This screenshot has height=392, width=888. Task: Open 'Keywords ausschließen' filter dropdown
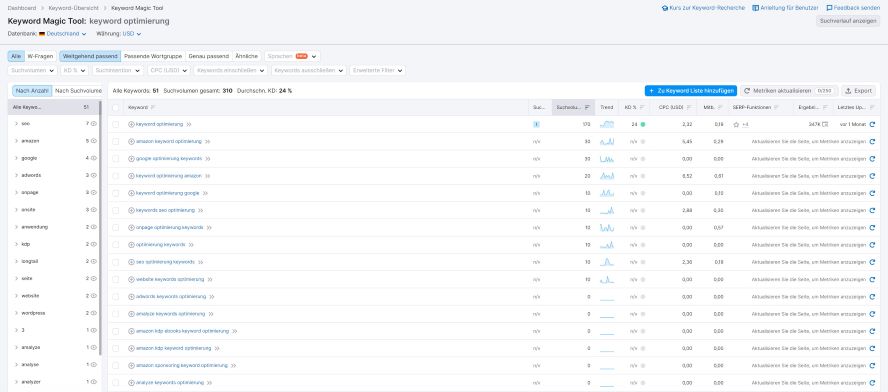[309, 71]
